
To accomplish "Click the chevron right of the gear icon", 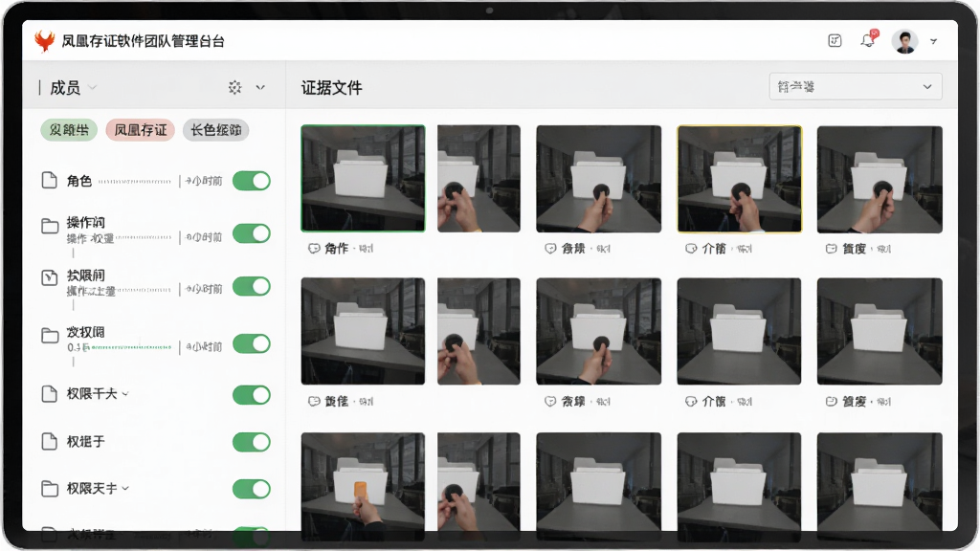I will pos(260,87).
